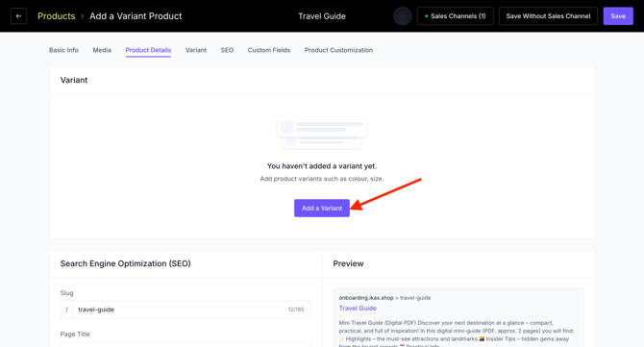Click the Slug field label
Image resolution: width=644 pixels, height=347 pixels.
[67, 293]
